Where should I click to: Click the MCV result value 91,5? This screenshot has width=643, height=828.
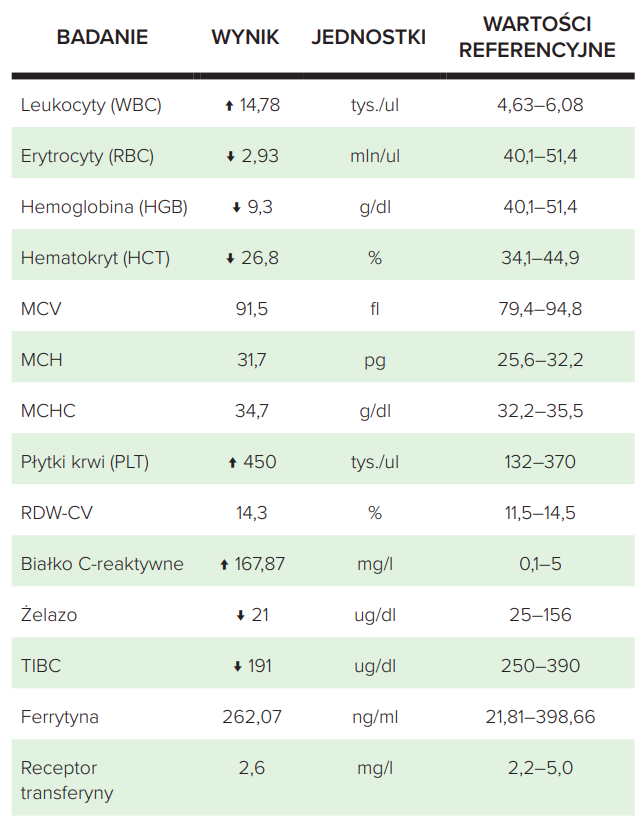[251, 309]
